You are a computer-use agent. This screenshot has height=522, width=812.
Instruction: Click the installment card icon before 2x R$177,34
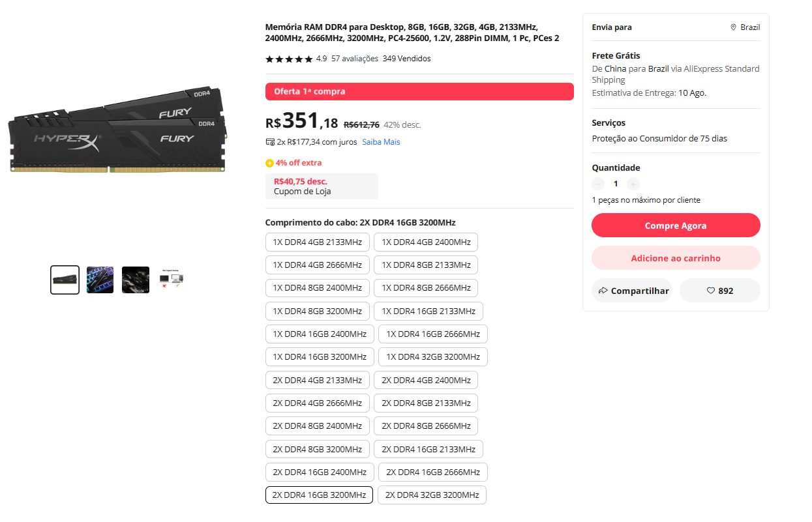(270, 142)
